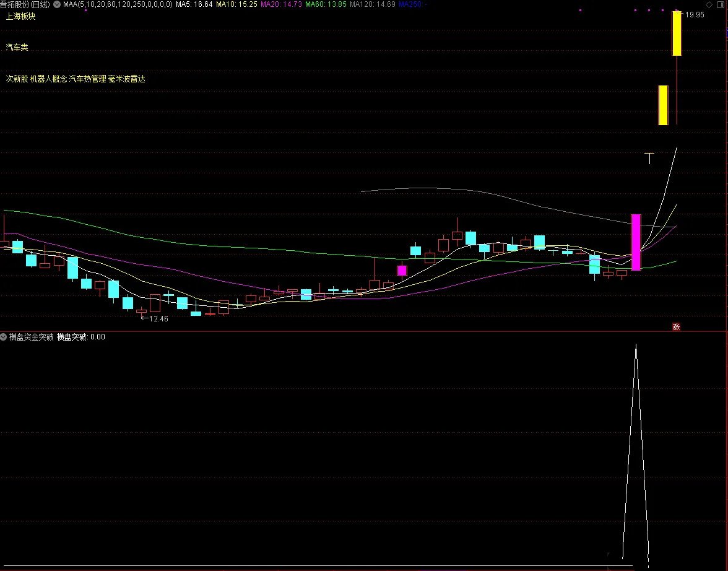Select the lower yellow candlestick
Image resolution: width=728 pixels, height=571 pixels.
click(663, 105)
